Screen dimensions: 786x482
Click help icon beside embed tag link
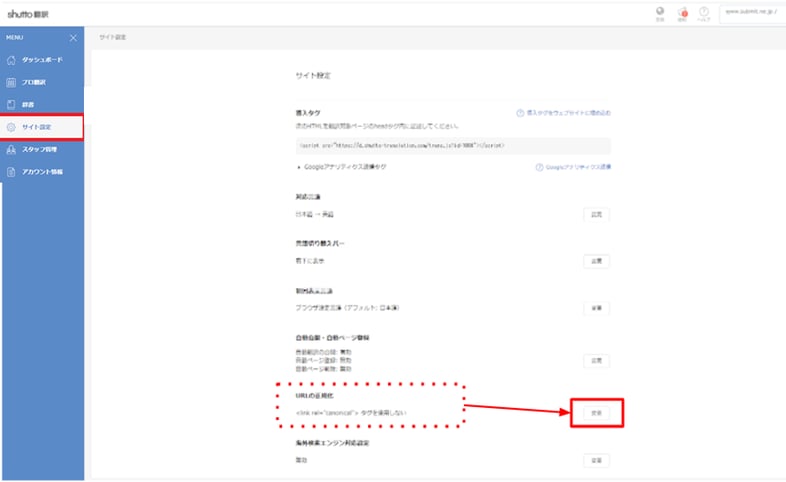coord(520,113)
